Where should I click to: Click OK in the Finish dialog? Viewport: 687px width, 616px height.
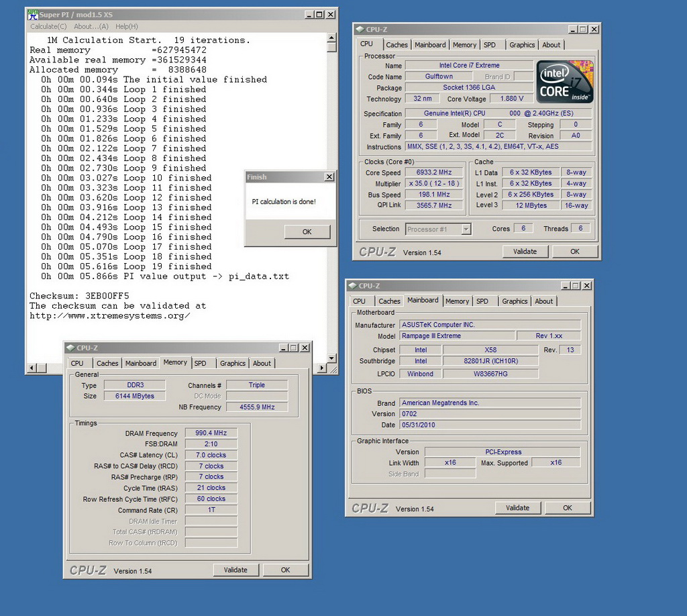tap(307, 232)
